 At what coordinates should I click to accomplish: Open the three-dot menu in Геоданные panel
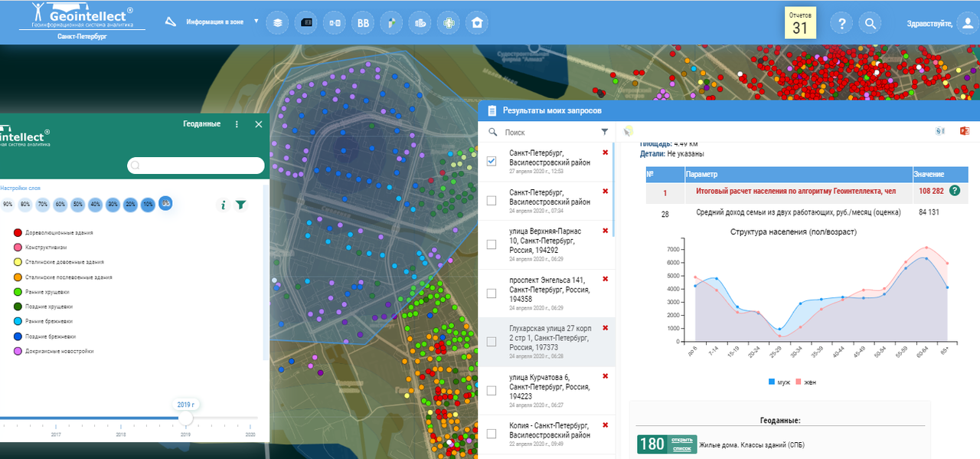[237, 124]
